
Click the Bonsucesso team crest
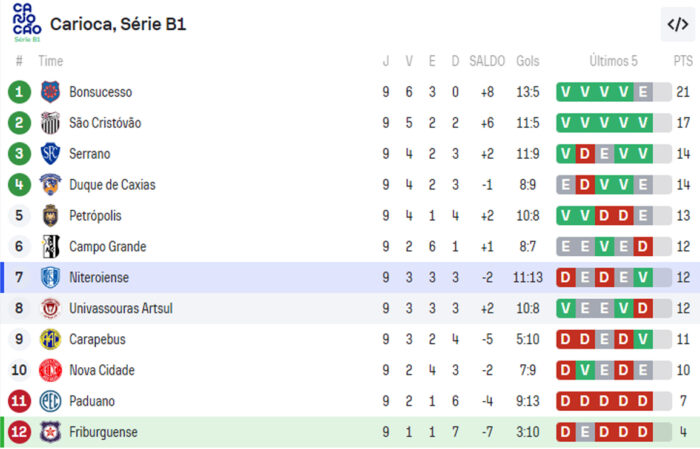[x=50, y=92]
